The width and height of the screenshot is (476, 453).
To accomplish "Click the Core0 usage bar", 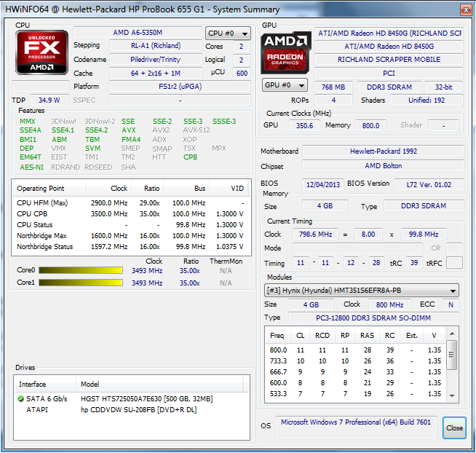I will [x=81, y=270].
